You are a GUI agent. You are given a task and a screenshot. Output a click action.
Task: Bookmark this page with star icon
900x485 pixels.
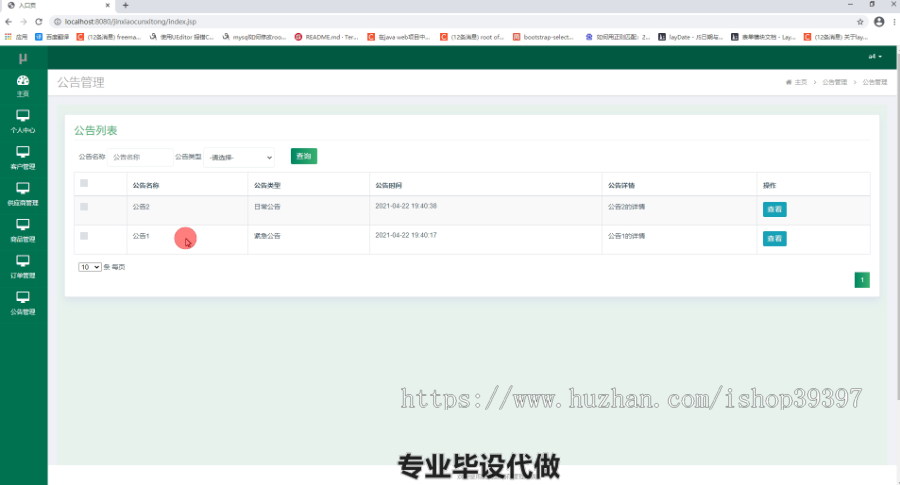pos(860,22)
